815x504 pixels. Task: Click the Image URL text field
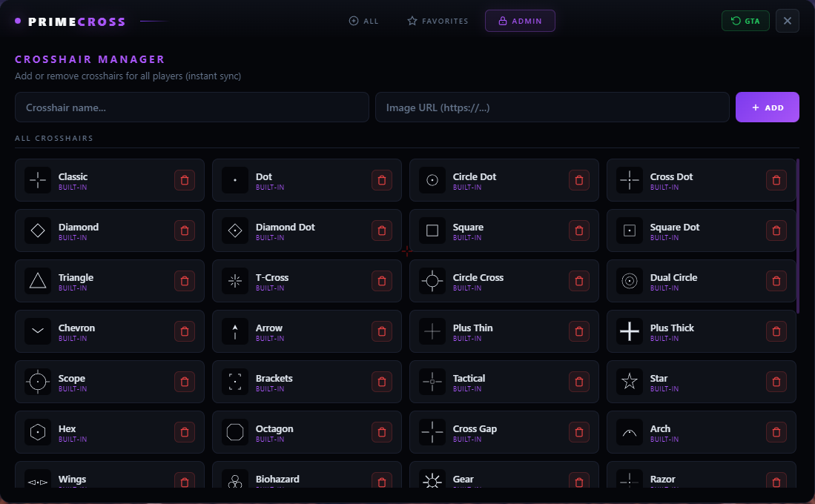pos(552,107)
